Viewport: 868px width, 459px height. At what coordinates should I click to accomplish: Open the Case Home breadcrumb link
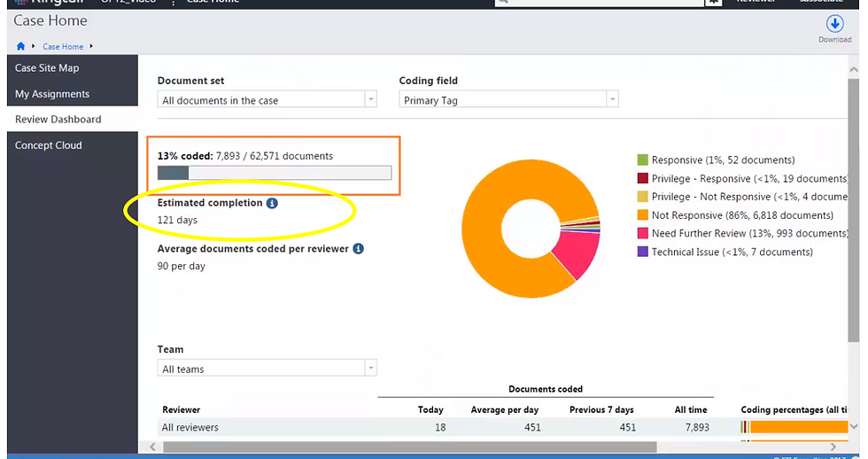[x=63, y=47]
